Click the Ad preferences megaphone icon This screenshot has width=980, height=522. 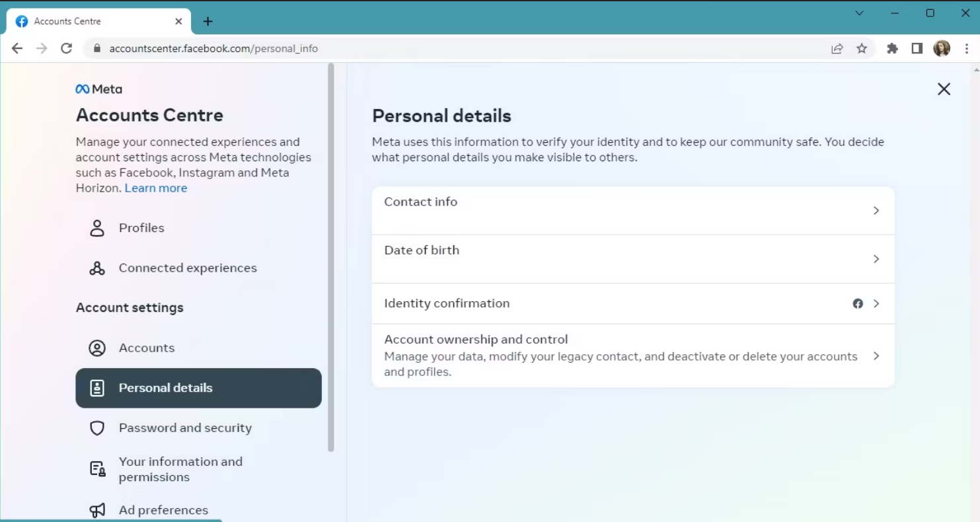(97, 510)
